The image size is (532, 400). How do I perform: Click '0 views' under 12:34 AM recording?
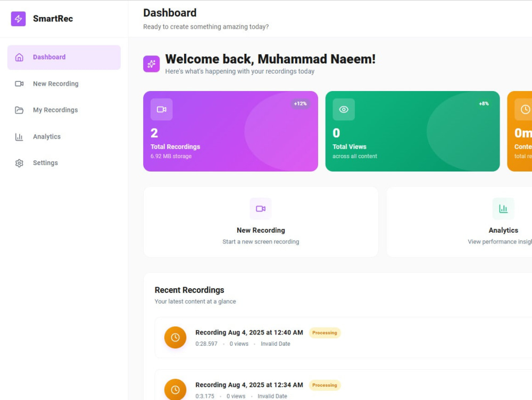[236, 396]
